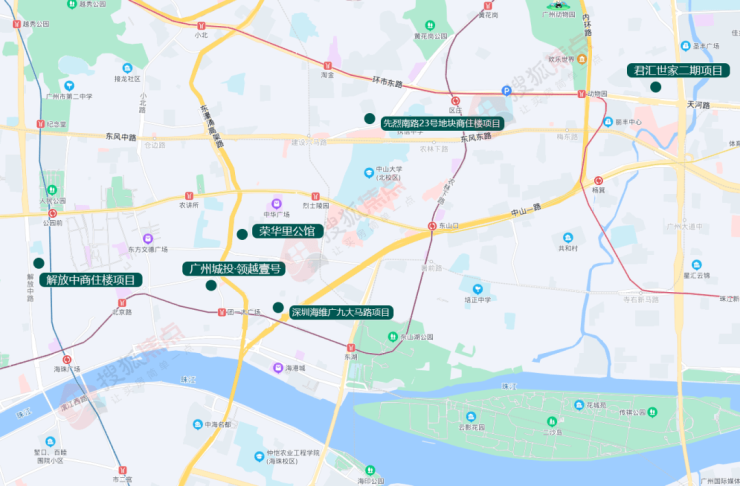The width and height of the screenshot is (740, 486).
Task: Click the blue parking P icon
Action: (x=506, y=91)
